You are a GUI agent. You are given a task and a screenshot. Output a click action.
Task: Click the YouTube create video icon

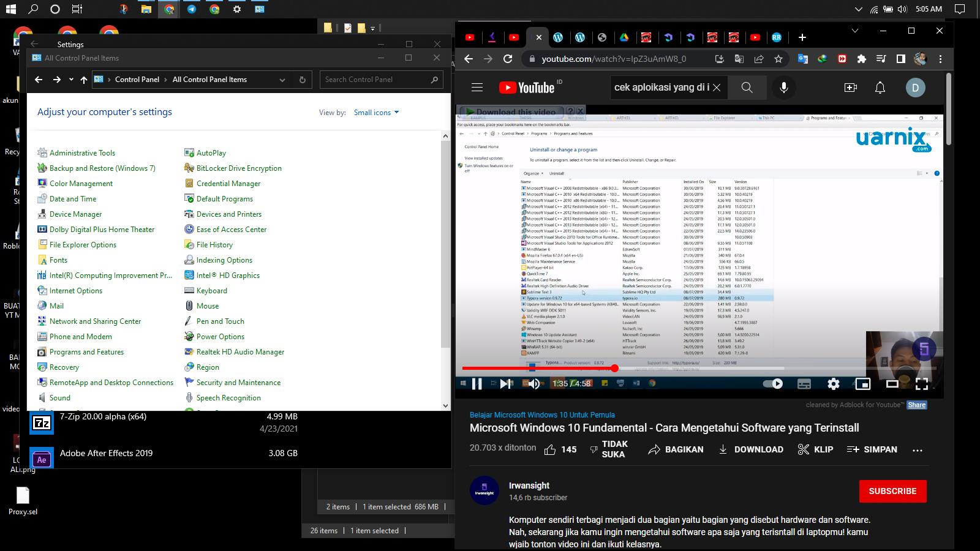(850, 88)
